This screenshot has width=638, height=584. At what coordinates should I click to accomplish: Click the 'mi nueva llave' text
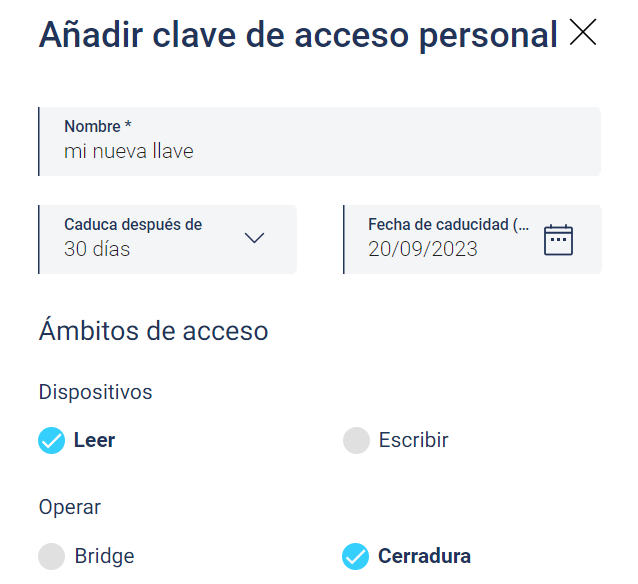tap(129, 151)
